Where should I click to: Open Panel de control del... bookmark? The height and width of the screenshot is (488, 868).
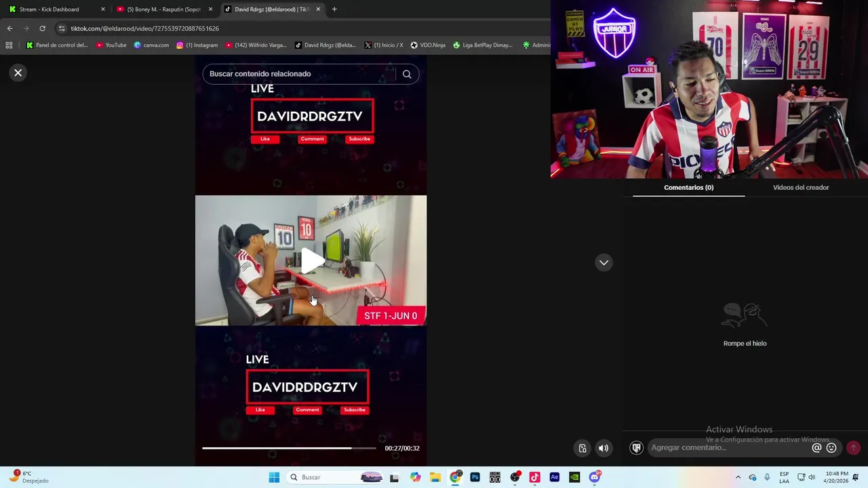pos(57,45)
